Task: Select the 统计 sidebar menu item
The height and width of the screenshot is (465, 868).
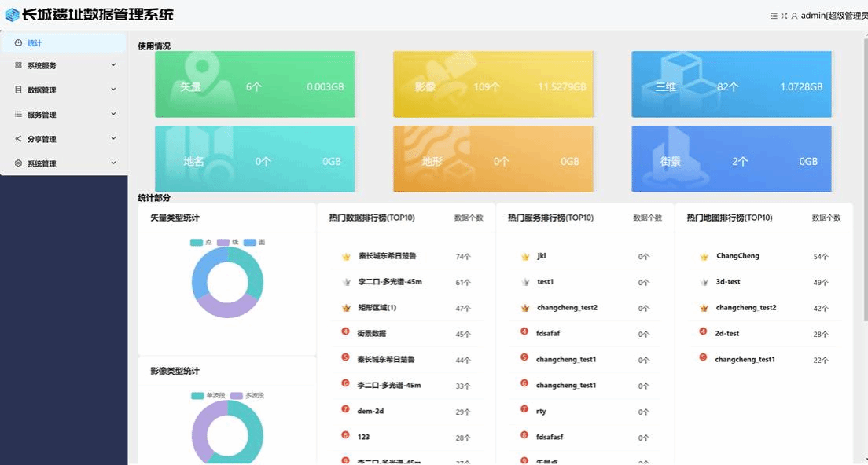Action: tap(35, 43)
